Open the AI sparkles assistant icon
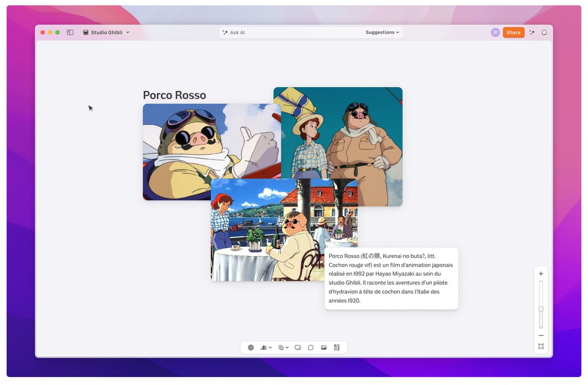The height and width of the screenshot is (385, 588). coord(532,32)
